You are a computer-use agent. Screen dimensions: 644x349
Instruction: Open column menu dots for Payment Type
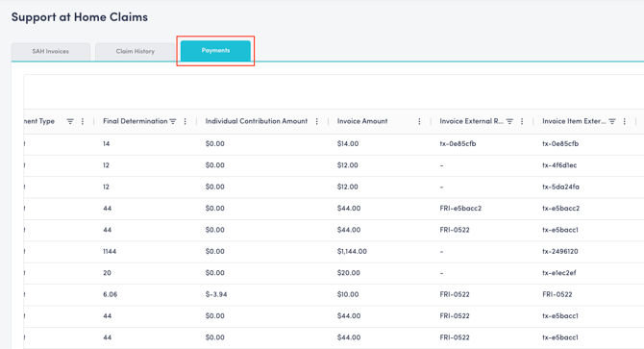click(x=83, y=121)
